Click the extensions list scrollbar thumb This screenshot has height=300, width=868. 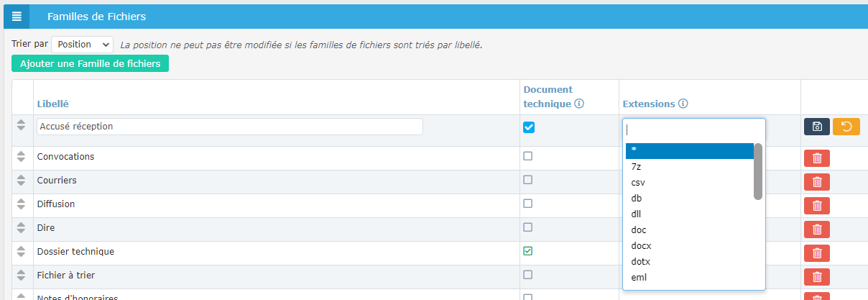click(x=757, y=171)
